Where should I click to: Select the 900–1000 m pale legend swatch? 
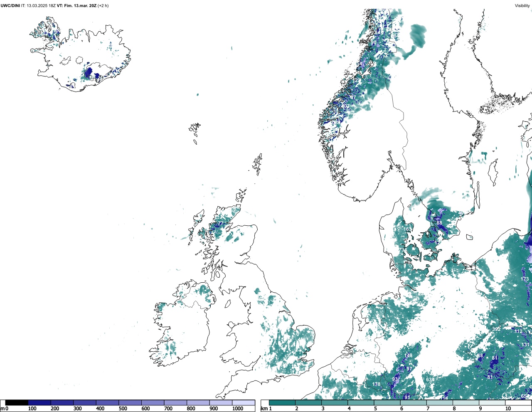pos(221,403)
